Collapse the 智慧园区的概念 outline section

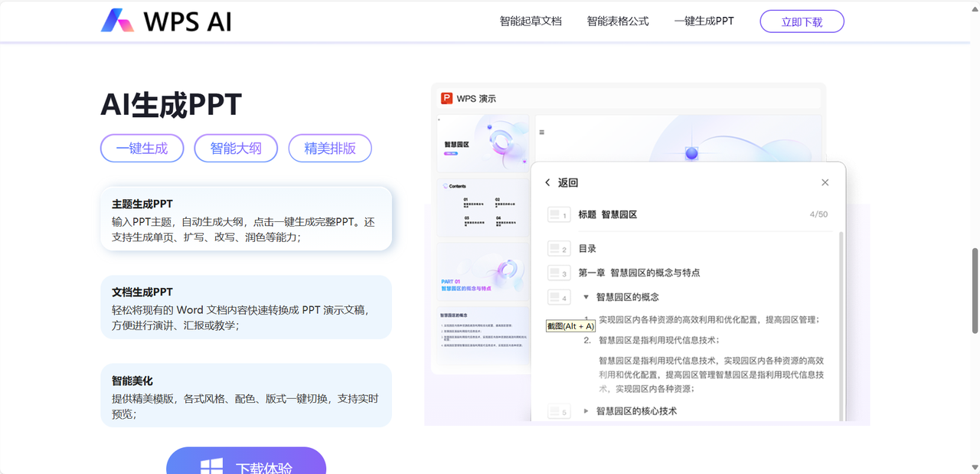pyautogui.click(x=586, y=297)
